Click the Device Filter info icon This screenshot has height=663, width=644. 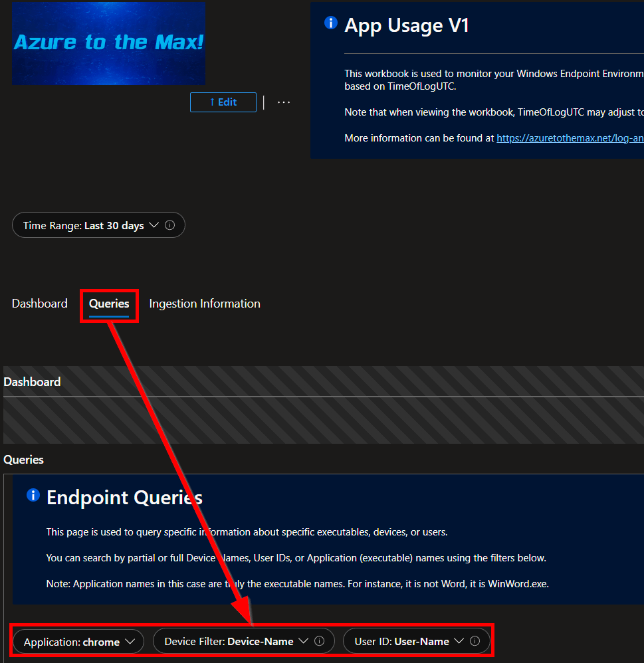pyautogui.click(x=319, y=641)
